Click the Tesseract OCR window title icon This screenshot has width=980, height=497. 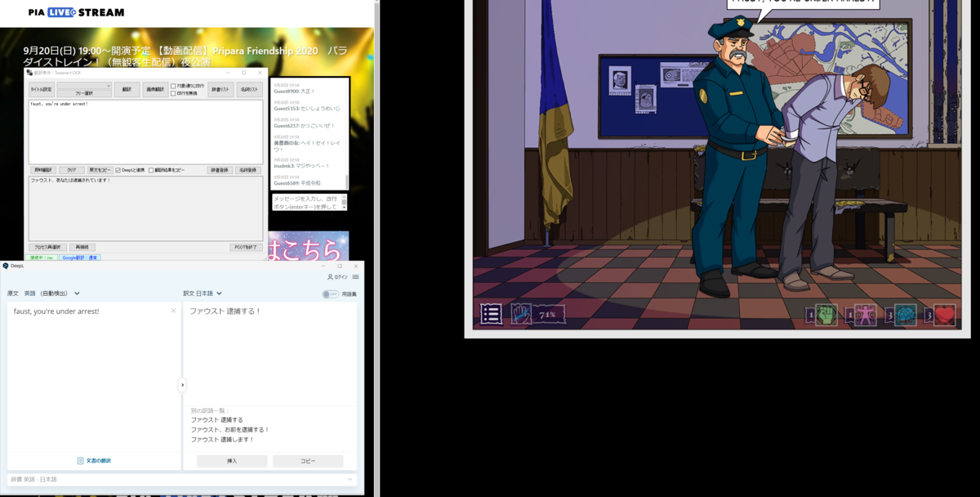click(29, 73)
